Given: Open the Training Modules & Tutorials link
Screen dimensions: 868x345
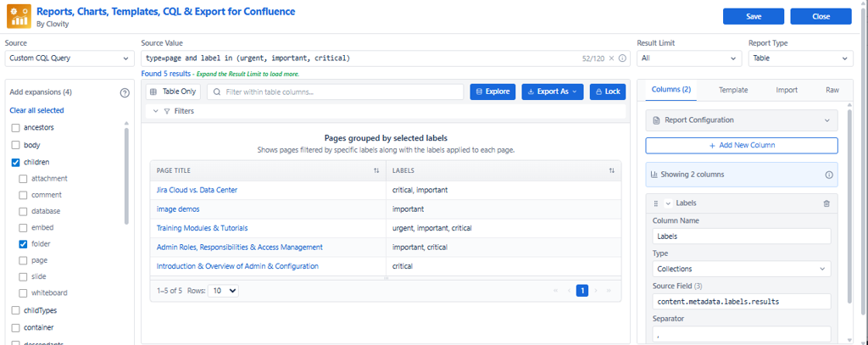Looking at the screenshot, I should click(x=202, y=228).
